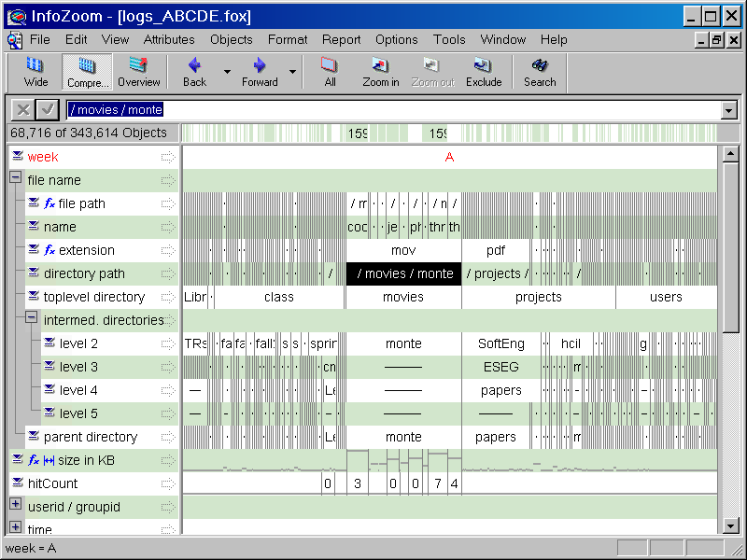The image size is (747, 560).
Task: Click the arrow icon in the week row
Action: [168, 157]
